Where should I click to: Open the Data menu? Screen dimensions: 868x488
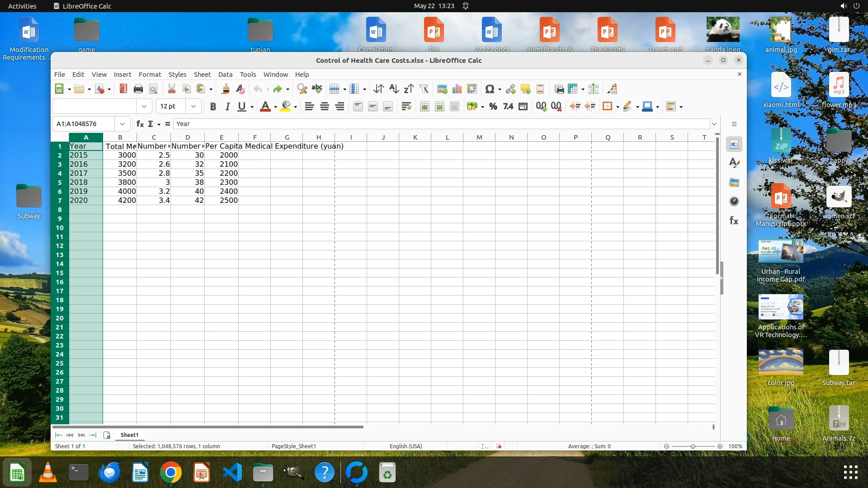point(225,75)
